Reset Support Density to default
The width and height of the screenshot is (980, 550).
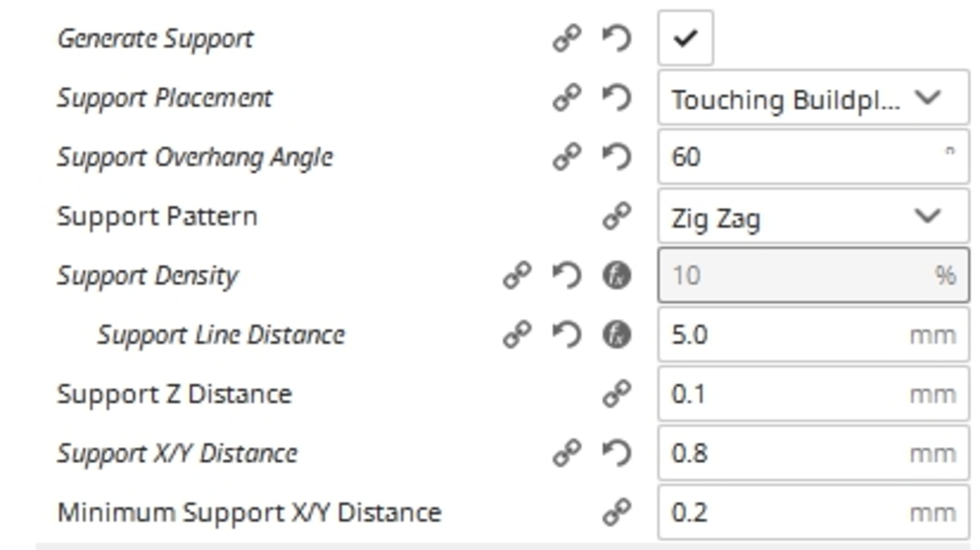[566, 275]
